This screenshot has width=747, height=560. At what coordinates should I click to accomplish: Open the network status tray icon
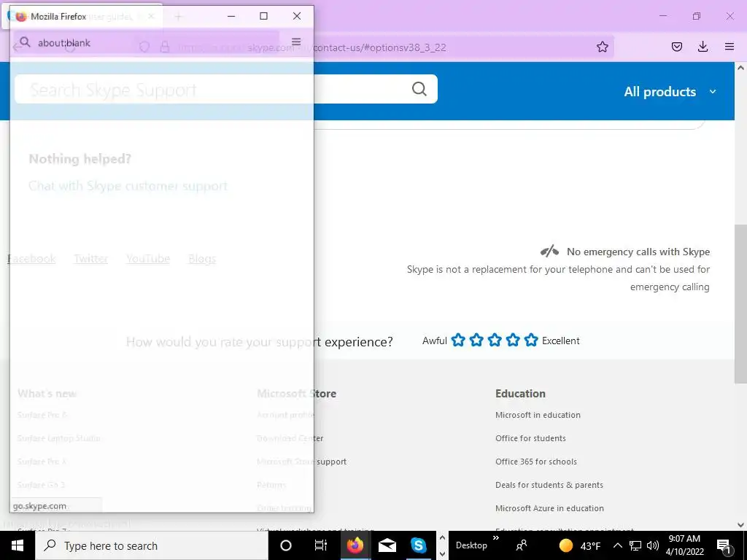coord(635,545)
